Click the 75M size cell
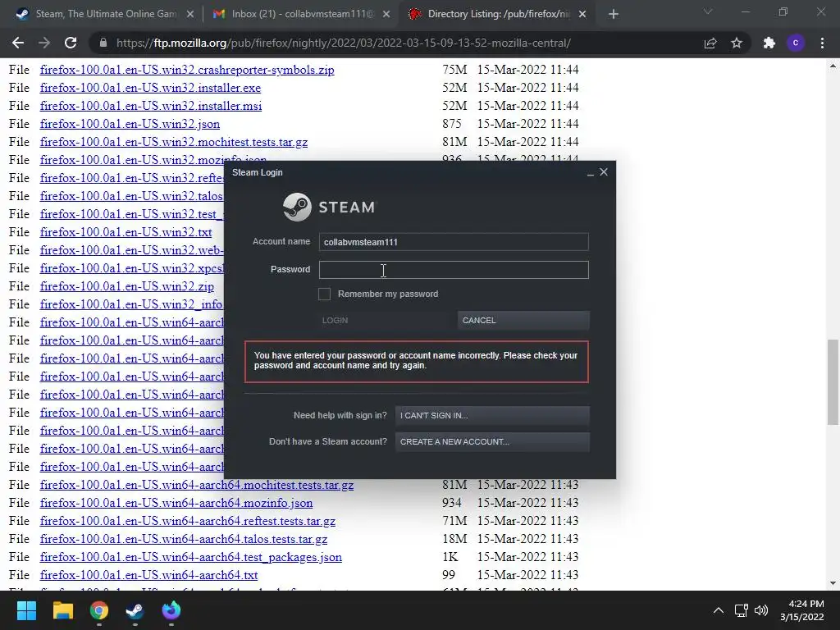 click(x=454, y=70)
